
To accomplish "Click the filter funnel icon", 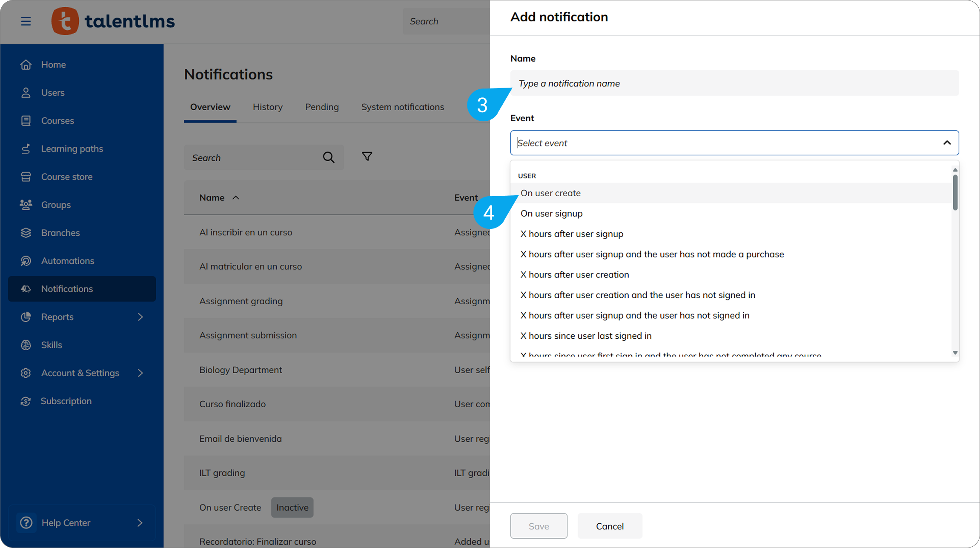I will (x=367, y=157).
